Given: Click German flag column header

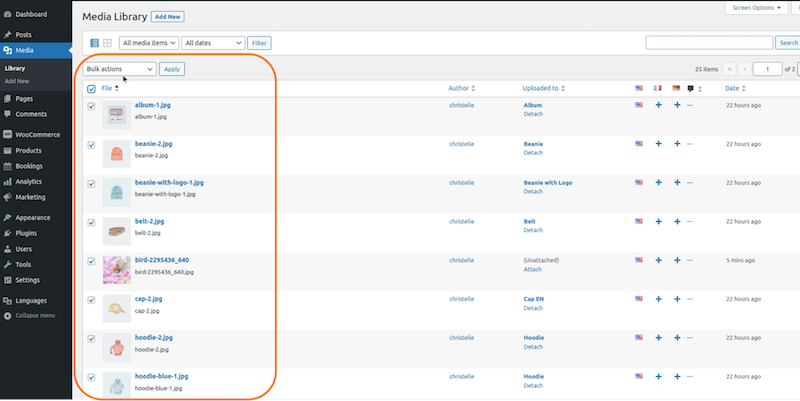Looking at the screenshot, I should (x=677, y=88).
